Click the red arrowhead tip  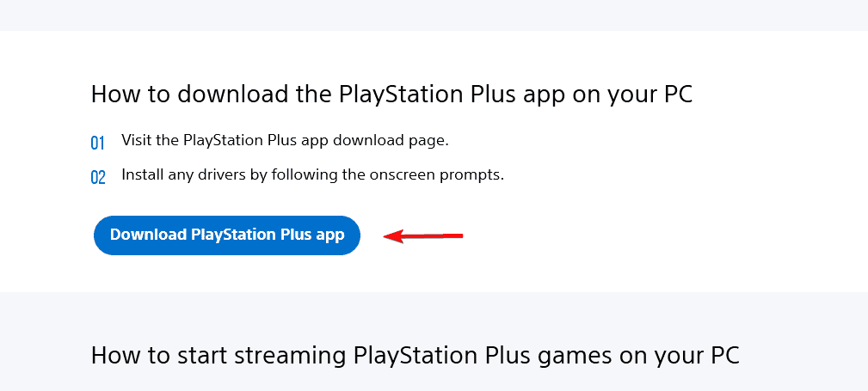(x=386, y=236)
